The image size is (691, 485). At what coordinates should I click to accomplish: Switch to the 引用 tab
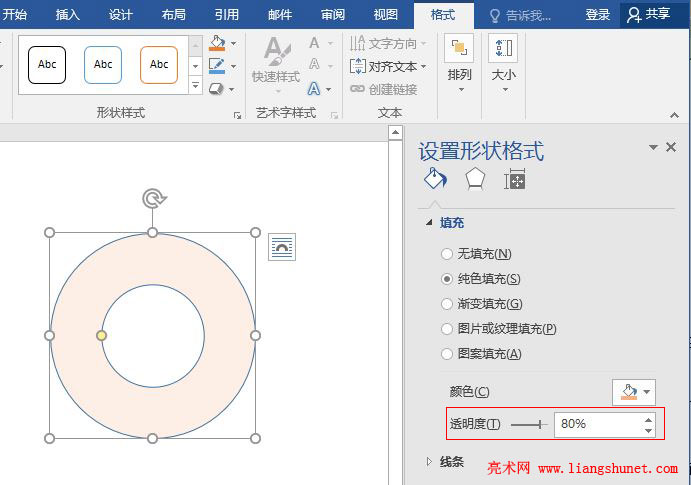click(x=227, y=15)
